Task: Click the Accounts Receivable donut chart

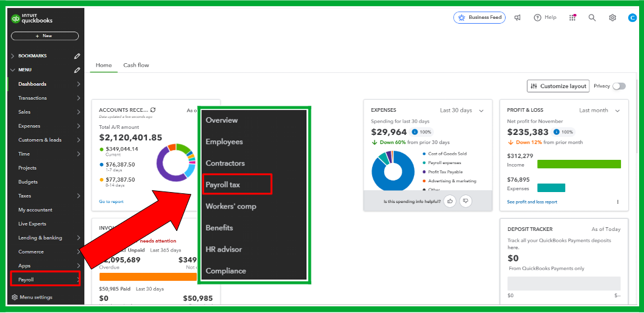Action: [x=176, y=163]
